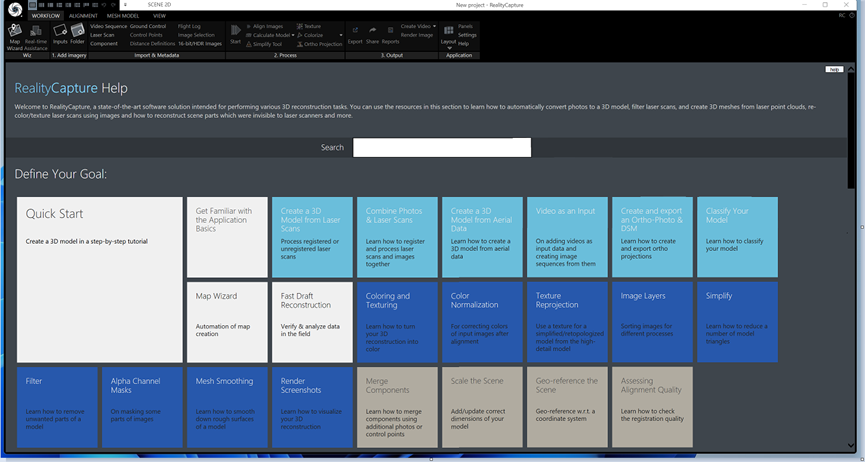Open the Quick Start tutorial tile
This screenshot has height=462, width=865.
(100, 280)
